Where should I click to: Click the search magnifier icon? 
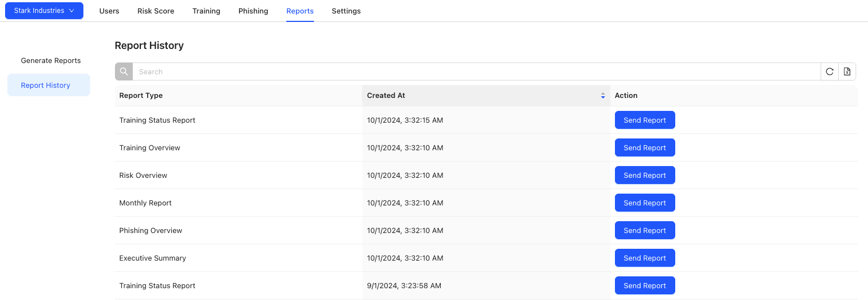pyautogui.click(x=124, y=71)
